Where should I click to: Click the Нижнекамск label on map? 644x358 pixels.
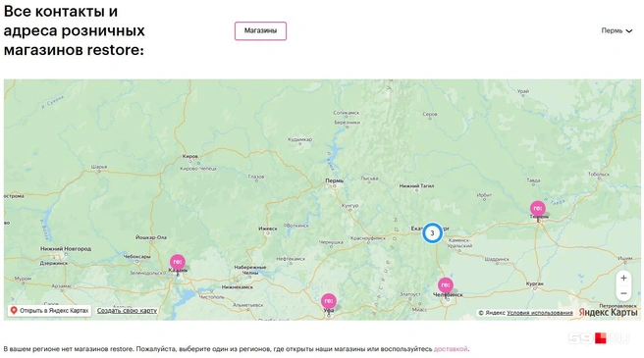pyautogui.click(x=238, y=287)
